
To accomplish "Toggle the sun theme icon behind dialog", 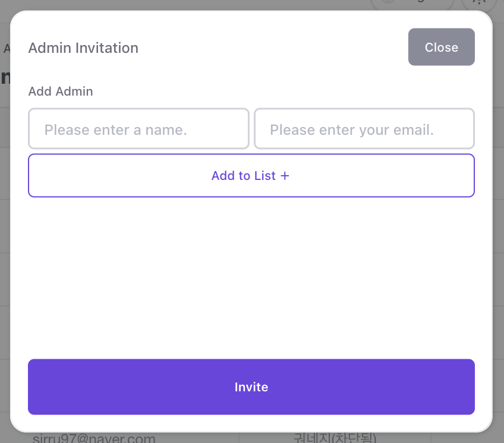I will click(477, 3).
